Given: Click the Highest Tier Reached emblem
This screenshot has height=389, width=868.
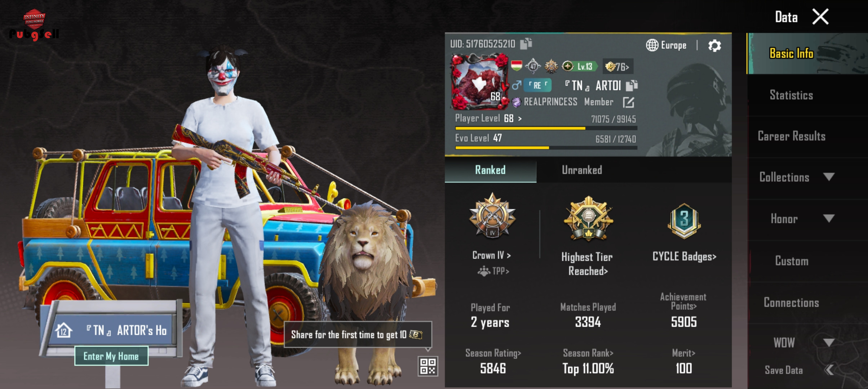Looking at the screenshot, I should (x=588, y=218).
